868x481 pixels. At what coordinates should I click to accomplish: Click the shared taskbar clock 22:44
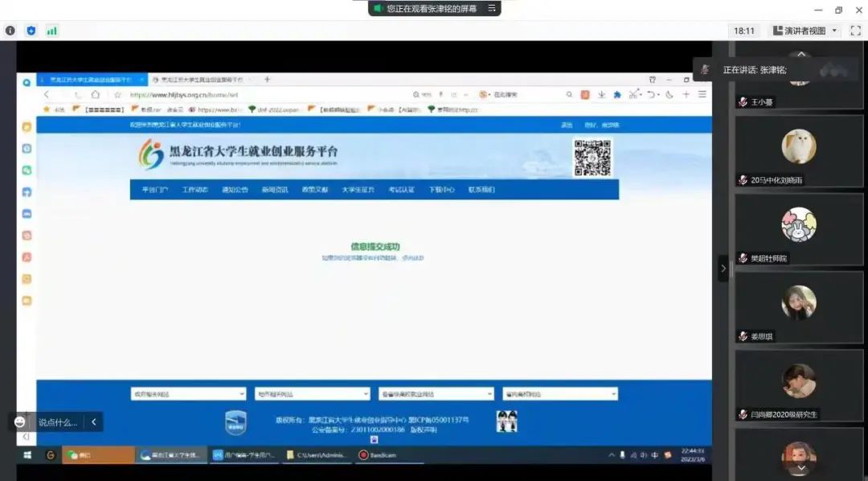pos(693,455)
